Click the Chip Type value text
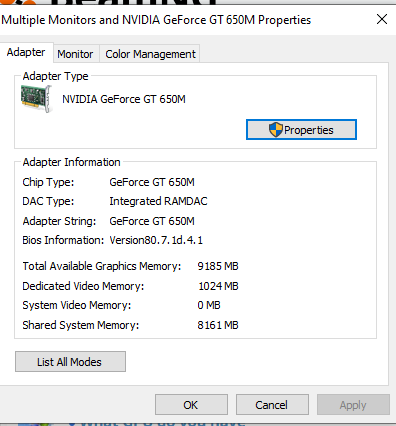This screenshot has height=426, width=396. pyautogui.click(x=152, y=182)
